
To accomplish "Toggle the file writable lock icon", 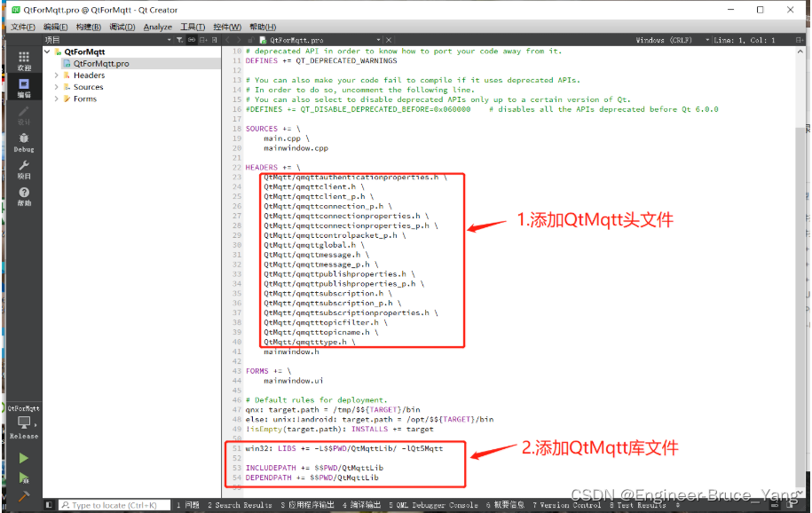I will 250,40.
